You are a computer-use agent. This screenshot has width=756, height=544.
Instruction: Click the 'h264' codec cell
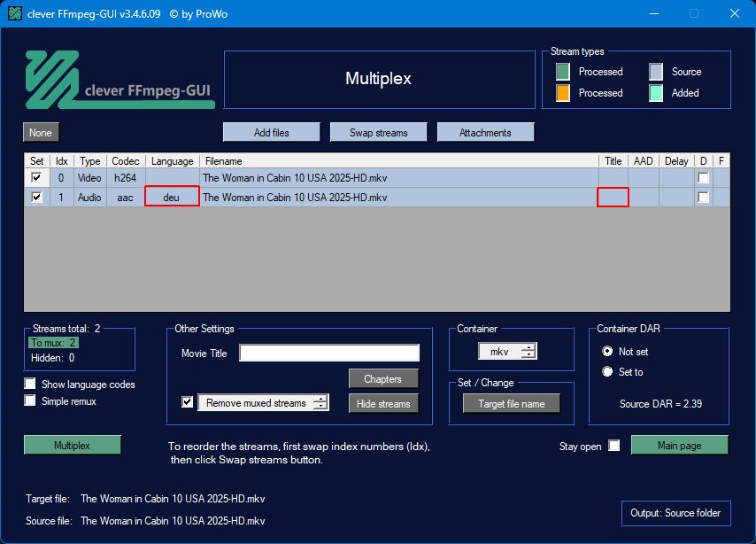pyautogui.click(x=126, y=177)
